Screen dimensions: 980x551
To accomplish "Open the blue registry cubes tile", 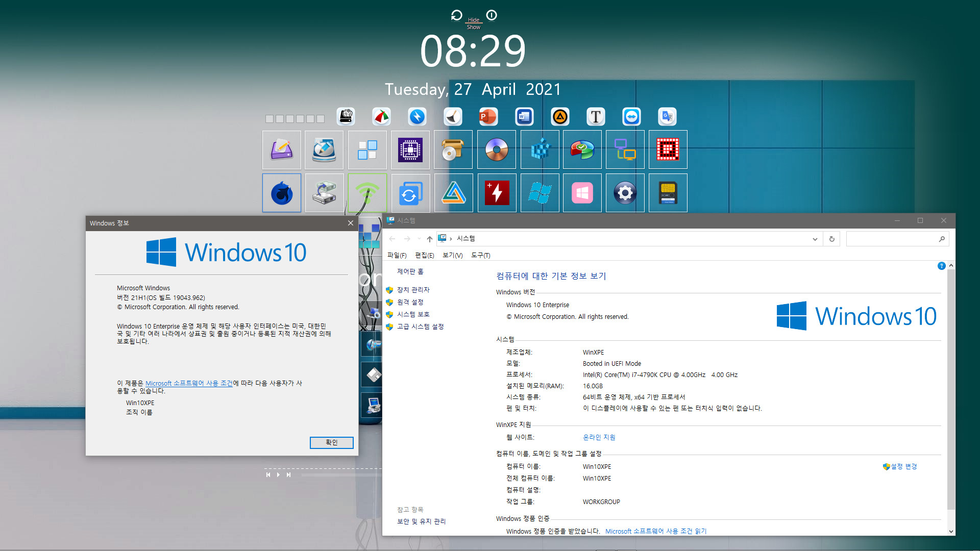I will click(x=540, y=149).
